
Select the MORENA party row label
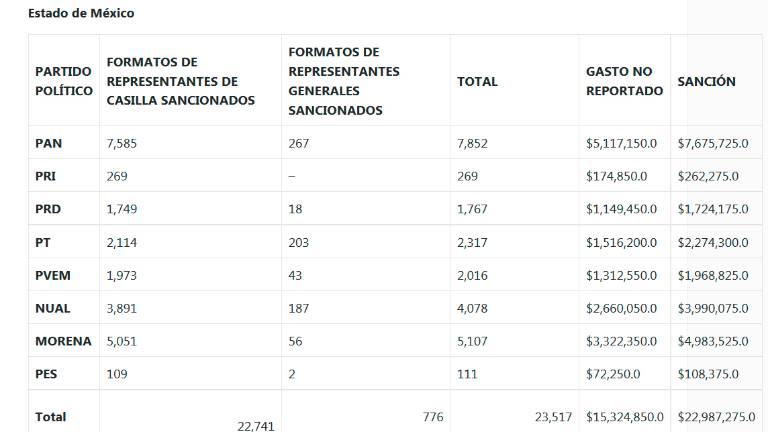tap(63, 341)
